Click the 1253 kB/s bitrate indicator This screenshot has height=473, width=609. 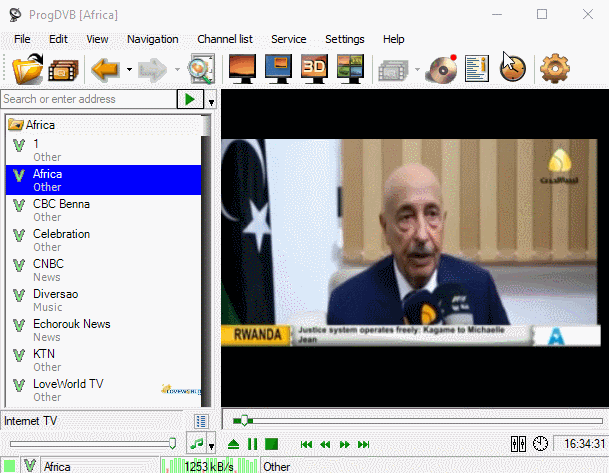pyautogui.click(x=209, y=465)
